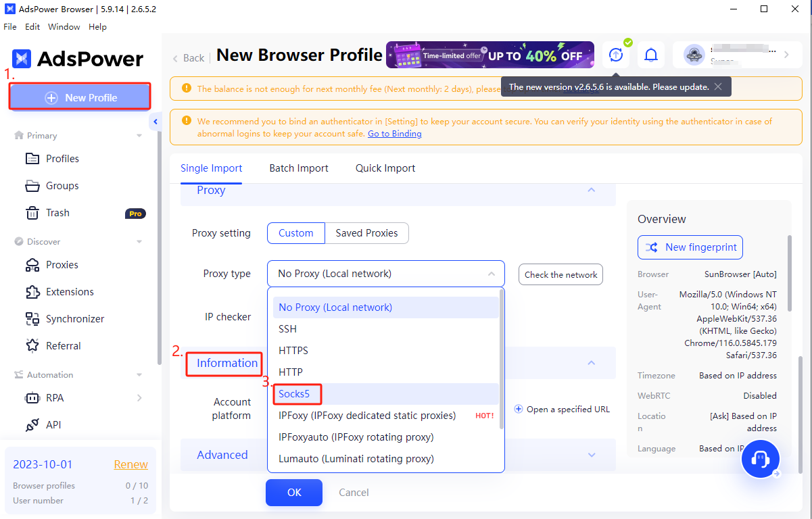Collapse the sidebar with arrow handle
This screenshot has width=812, height=519.
156,122
